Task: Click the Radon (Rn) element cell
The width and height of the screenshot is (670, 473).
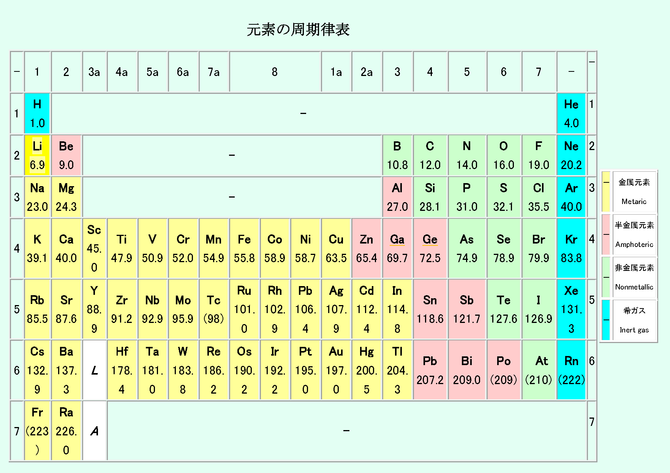Action: tap(571, 370)
